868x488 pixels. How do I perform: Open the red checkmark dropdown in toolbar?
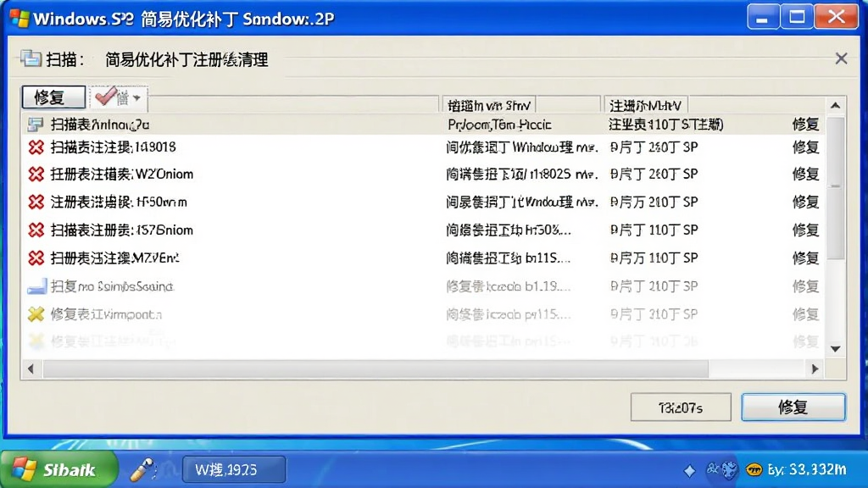(119, 98)
